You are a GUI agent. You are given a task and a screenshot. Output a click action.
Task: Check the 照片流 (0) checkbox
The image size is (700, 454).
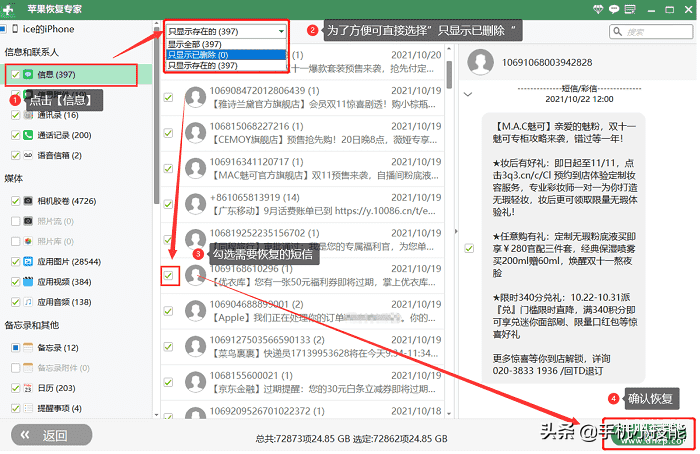(16, 221)
